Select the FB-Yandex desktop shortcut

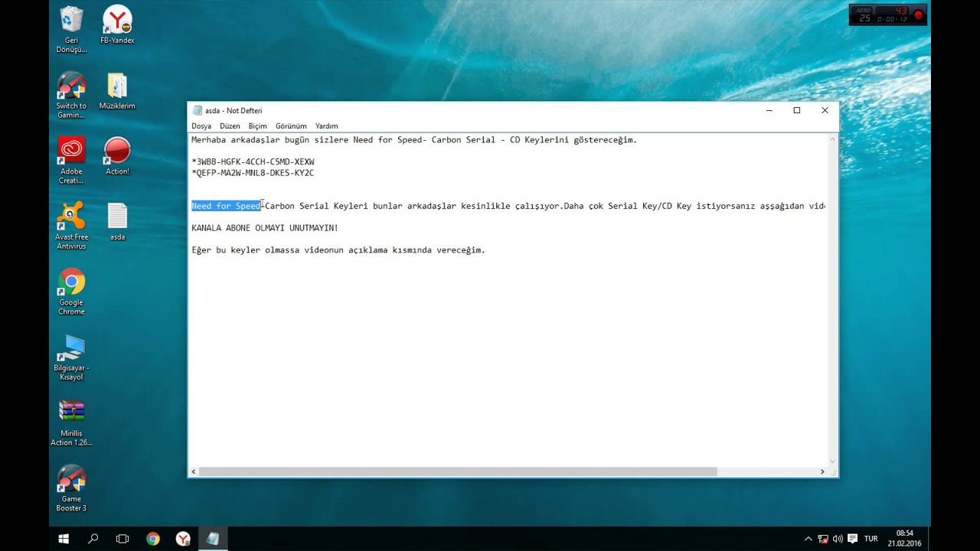[x=117, y=25]
